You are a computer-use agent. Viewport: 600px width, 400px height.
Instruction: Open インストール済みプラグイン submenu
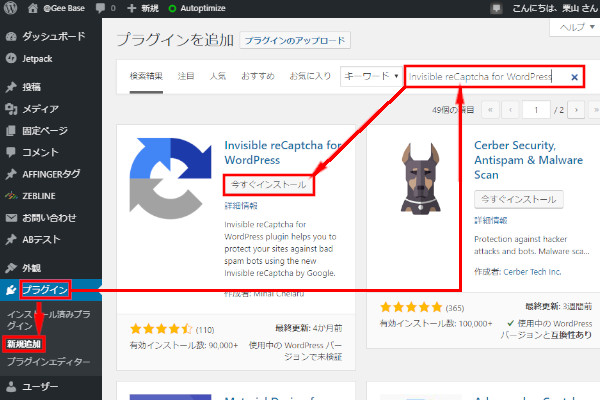(x=48, y=320)
